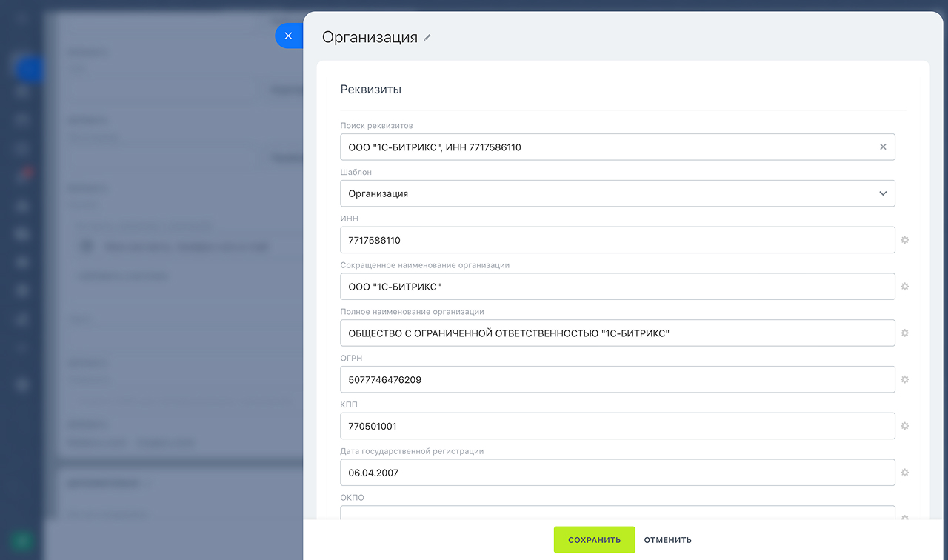This screenshot has width=948, height=560.
Task: Click the Сохранить button
Action: [x=594, y=540]
